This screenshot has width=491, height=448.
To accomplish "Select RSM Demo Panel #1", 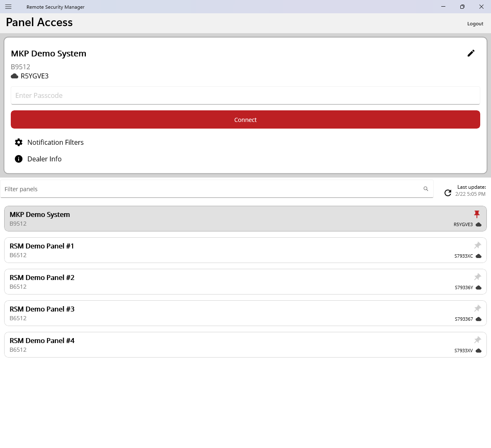I will (245, 250).
